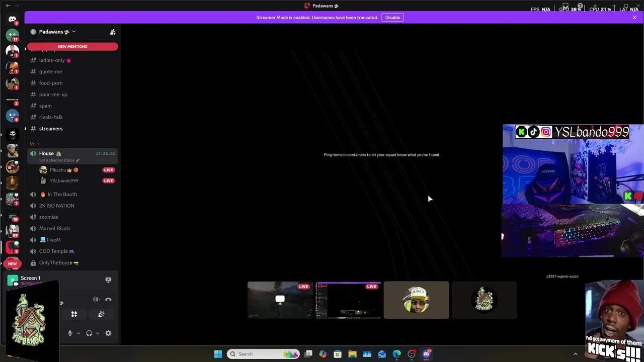Image resolution: width=644 pixels, height=362 pixels.
Task: Click the Discord taskbar icon
Action: 426,354
